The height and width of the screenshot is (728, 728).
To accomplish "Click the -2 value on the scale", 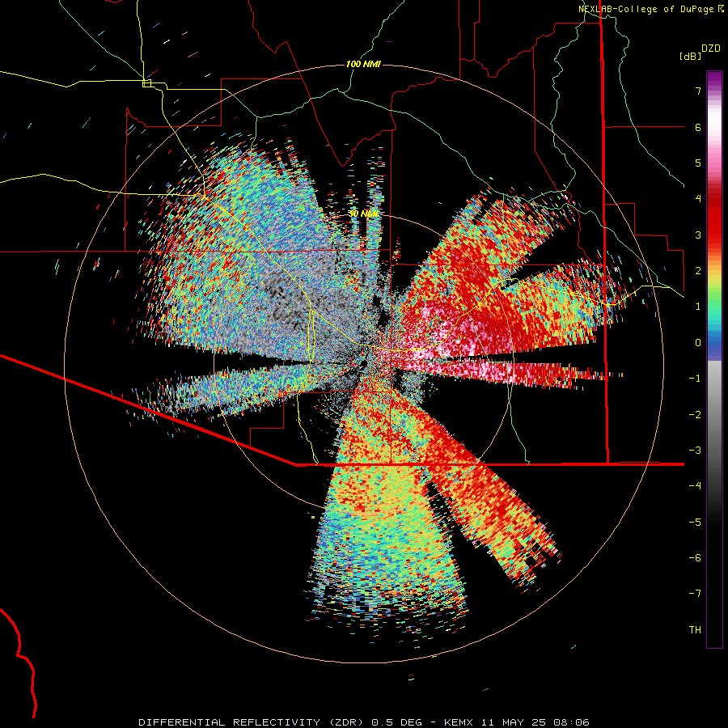I will [695, 415].
